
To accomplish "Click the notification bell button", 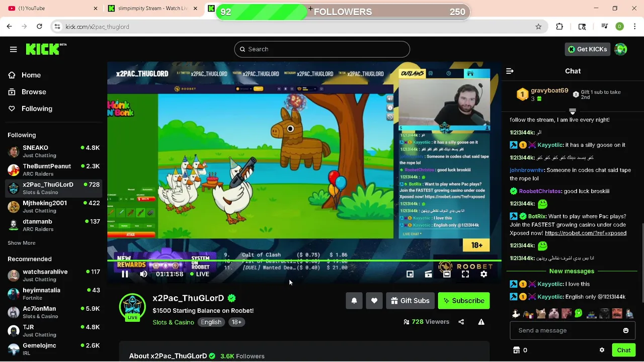I will coord(354,301).
